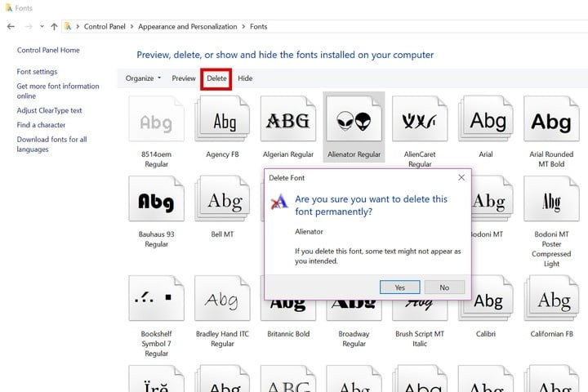588x392 pixels.
Task: Select the Bauhaus 93 Regular font
Action: coord(156,198)
